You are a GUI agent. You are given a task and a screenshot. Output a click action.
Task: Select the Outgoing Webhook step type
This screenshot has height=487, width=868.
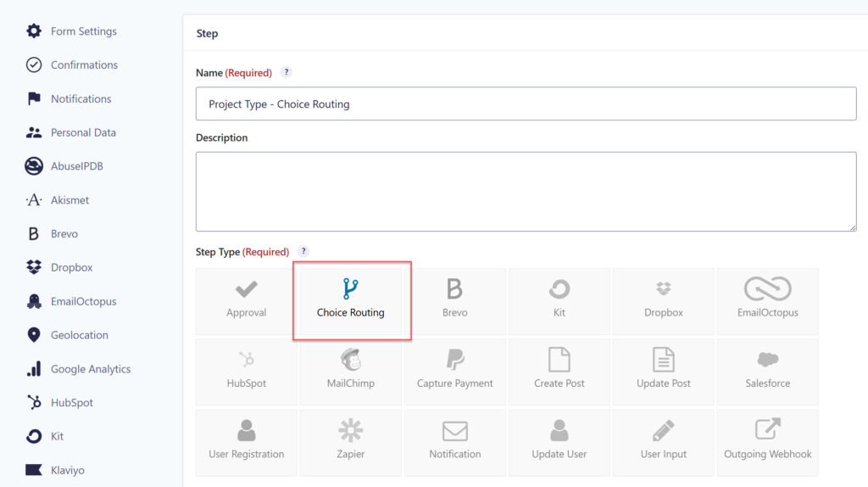pos(767,443)
